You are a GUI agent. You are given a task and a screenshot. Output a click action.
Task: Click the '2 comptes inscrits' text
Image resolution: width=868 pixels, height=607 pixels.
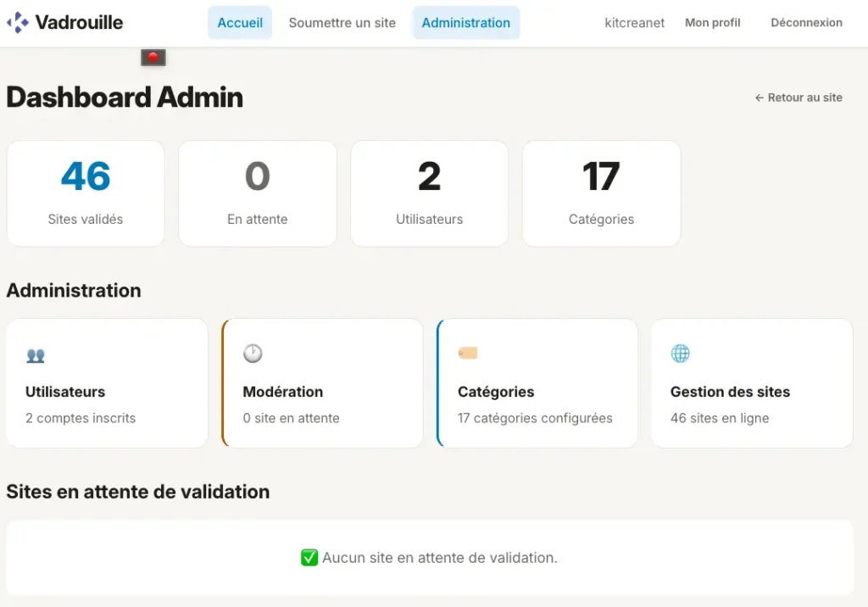point(81,418)
